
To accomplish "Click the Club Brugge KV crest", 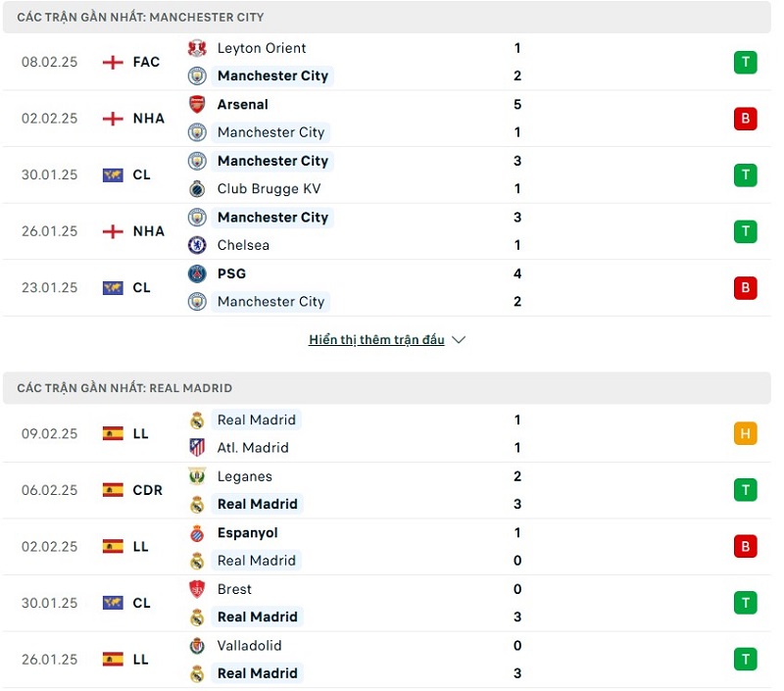I will pyautogui.click(x=197, y=189).
